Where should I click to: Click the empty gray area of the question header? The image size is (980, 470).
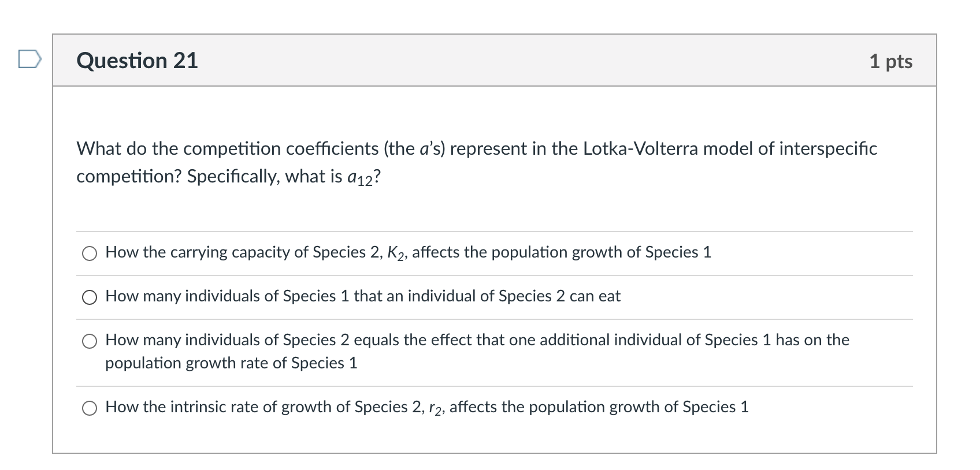(x=520, y=61)
